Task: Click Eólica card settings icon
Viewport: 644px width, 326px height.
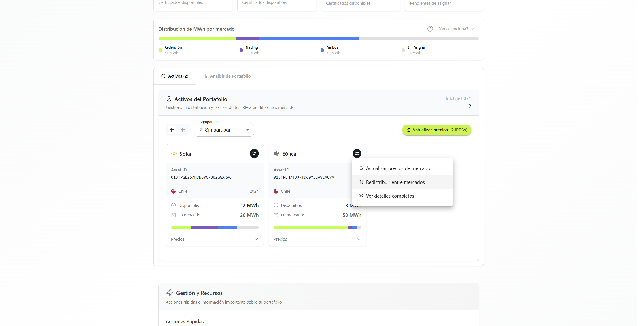Action: click(x=357, y=153)
